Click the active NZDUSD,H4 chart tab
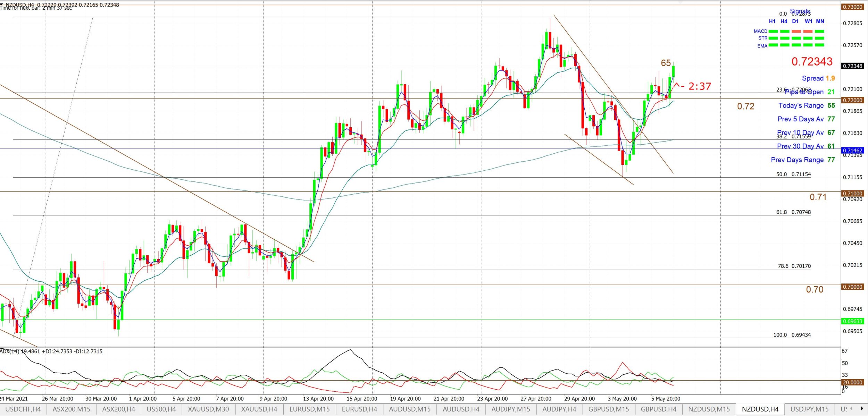The image size is (868, 416). [760, 409]
